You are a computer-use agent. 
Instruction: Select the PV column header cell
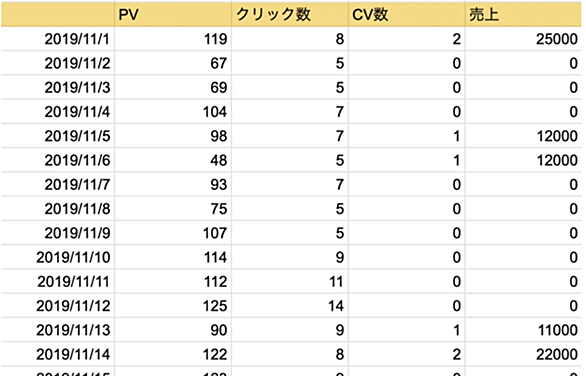[173, 15]
